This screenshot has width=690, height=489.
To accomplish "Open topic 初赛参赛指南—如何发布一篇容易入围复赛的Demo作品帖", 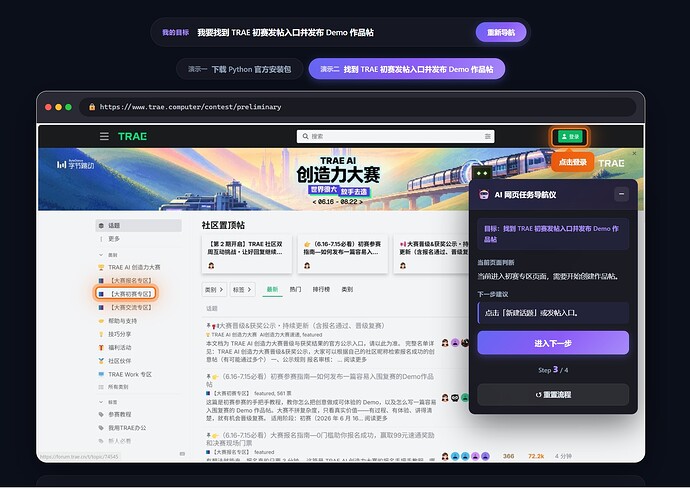I will coord(320,380).
